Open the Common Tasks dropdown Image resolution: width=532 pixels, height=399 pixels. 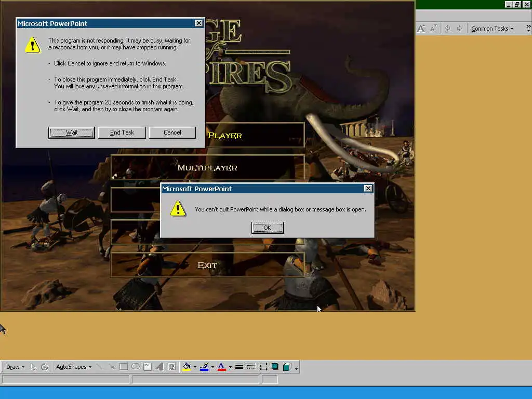click(x=492, y=29)
